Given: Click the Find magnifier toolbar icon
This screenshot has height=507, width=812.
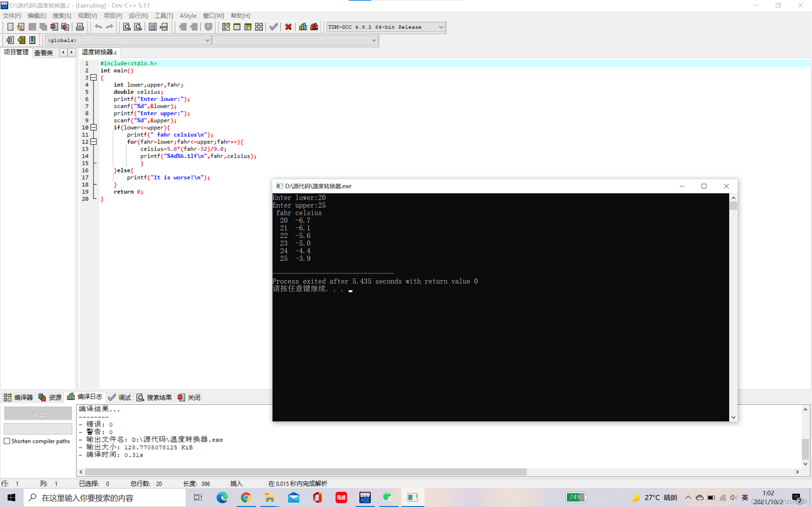Looking at the screenshot, I should [x=127, y=27].
